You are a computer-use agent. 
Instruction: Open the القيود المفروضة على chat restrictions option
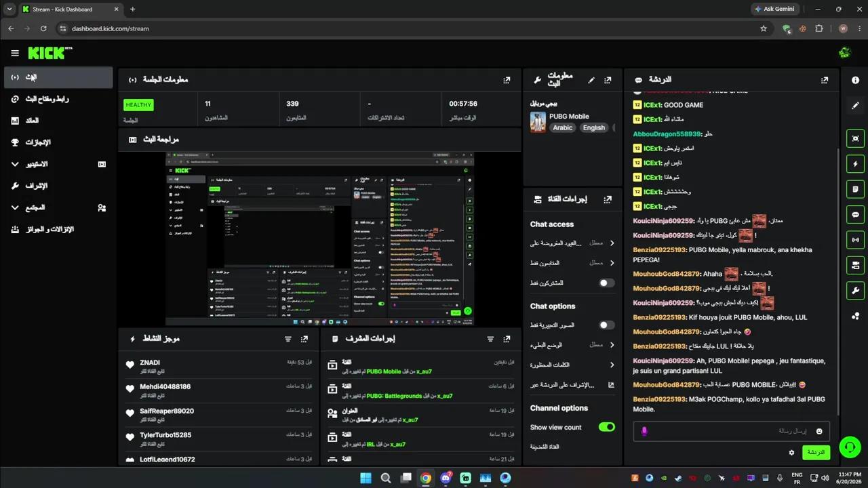(572, 243)
